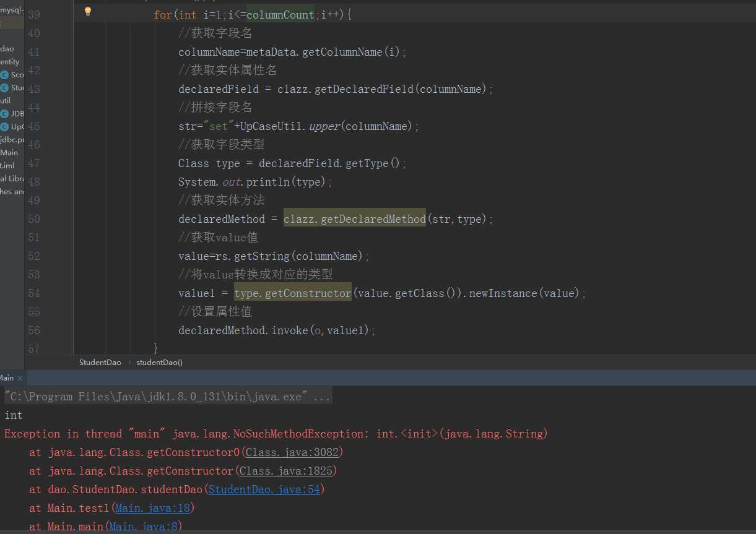
Task: Click the 'int' console output line
Action: [x=14, y=415]
